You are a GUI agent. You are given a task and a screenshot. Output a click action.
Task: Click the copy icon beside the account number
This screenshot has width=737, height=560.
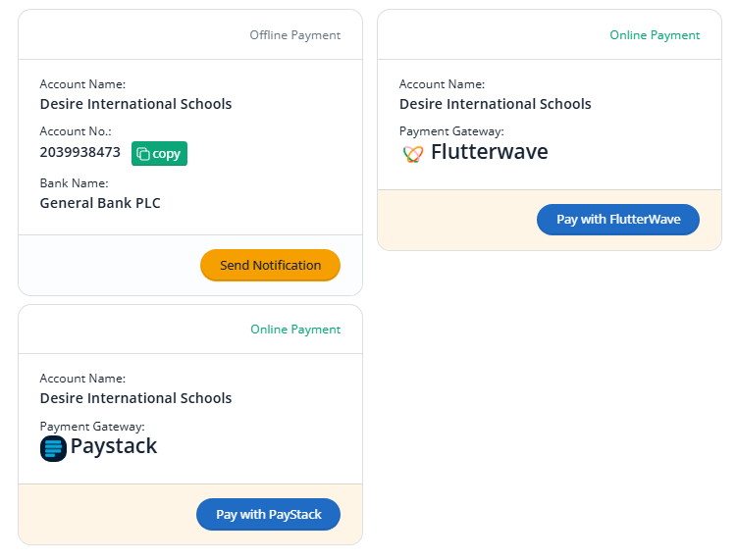(x=143, y=154)
